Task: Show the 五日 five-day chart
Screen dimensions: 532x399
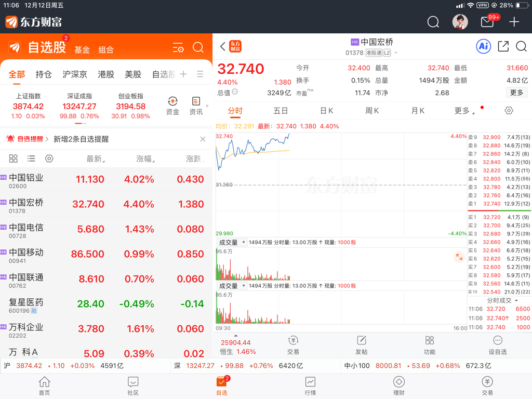Action: 281,111
